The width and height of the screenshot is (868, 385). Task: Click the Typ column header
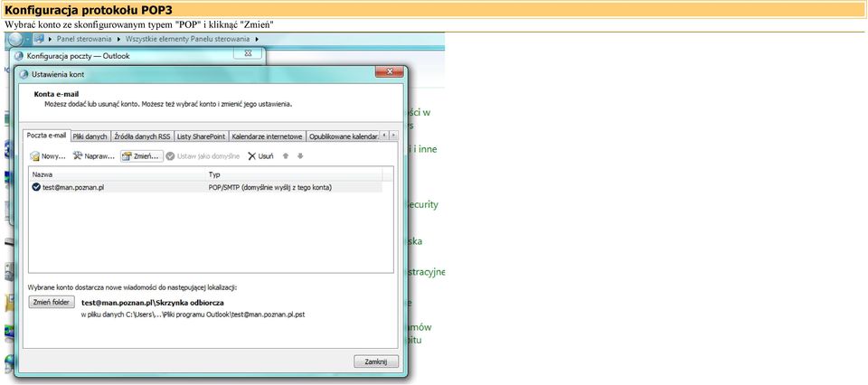pos(293,174)
